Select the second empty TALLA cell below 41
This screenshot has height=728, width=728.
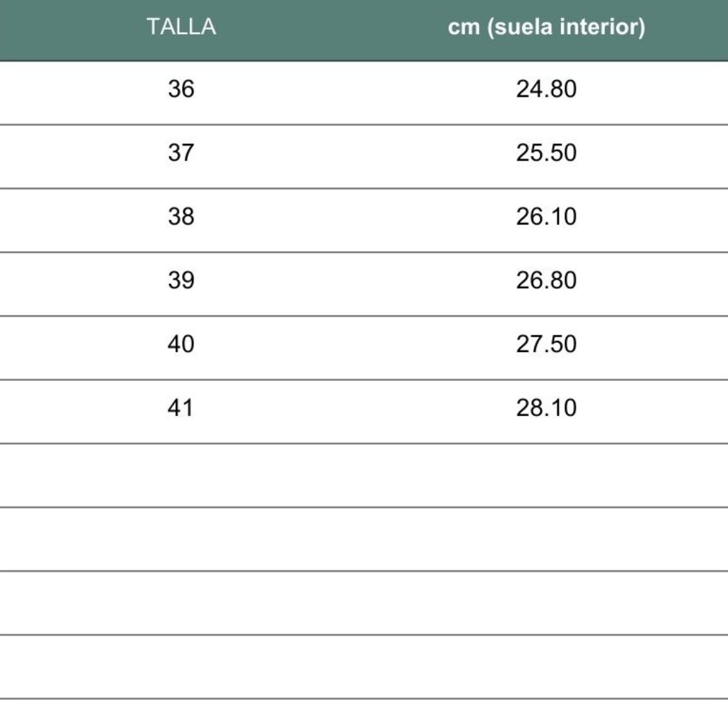181,539
